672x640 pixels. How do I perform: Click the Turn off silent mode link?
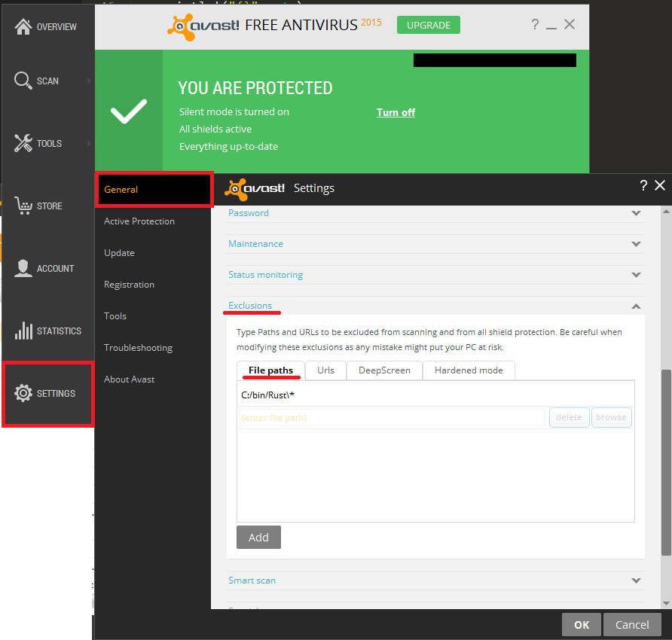pyautogui.click(x=396, y=112)
